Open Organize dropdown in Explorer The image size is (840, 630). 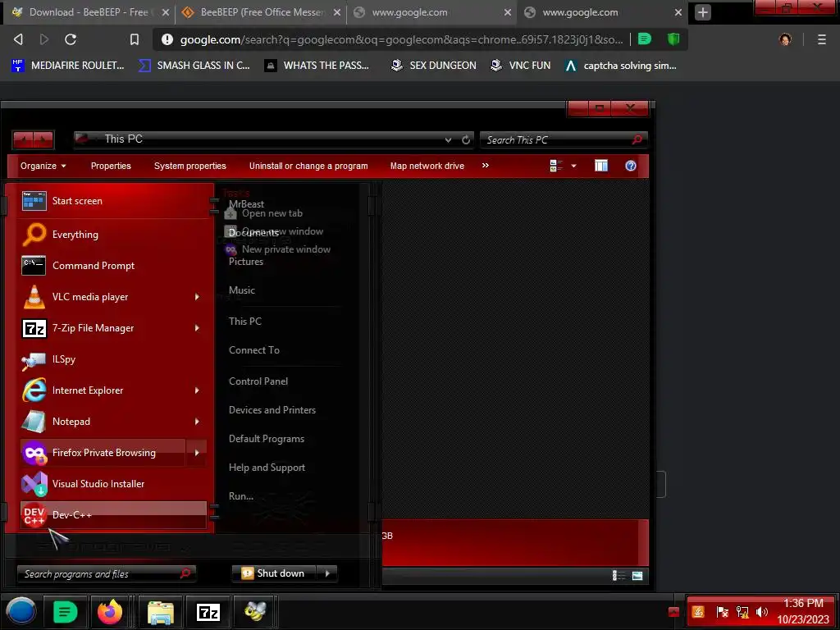tap(43, 166)
